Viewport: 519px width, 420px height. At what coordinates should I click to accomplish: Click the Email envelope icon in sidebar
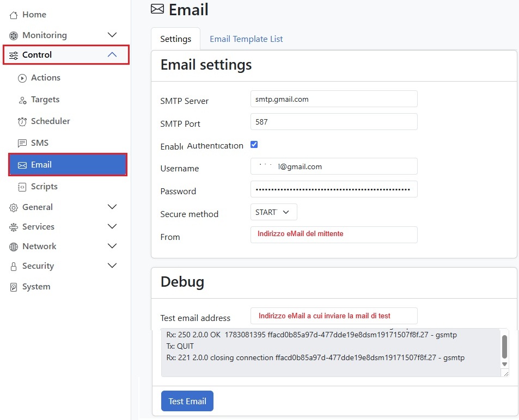(22, 165)
